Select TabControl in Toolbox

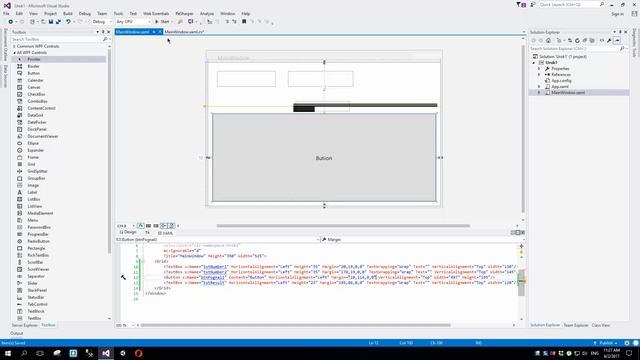[38, 304]
